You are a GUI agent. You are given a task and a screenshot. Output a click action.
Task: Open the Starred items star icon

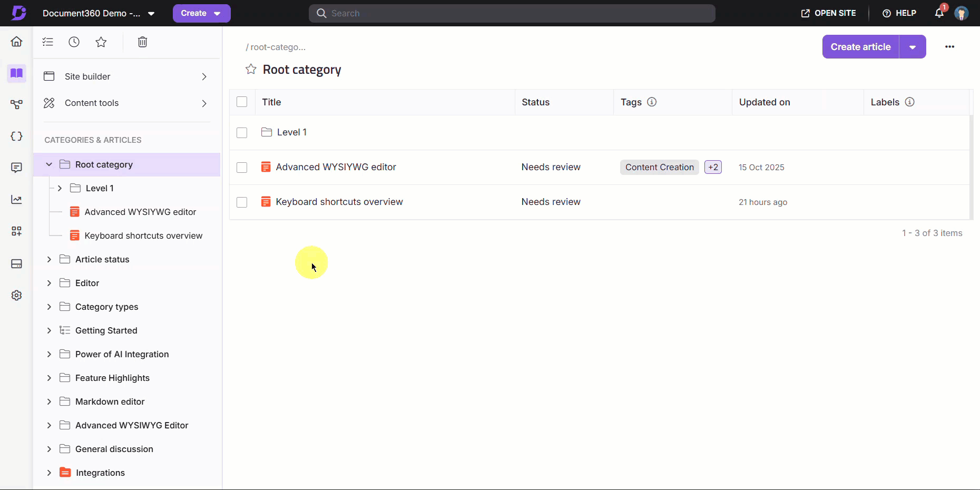101,42
